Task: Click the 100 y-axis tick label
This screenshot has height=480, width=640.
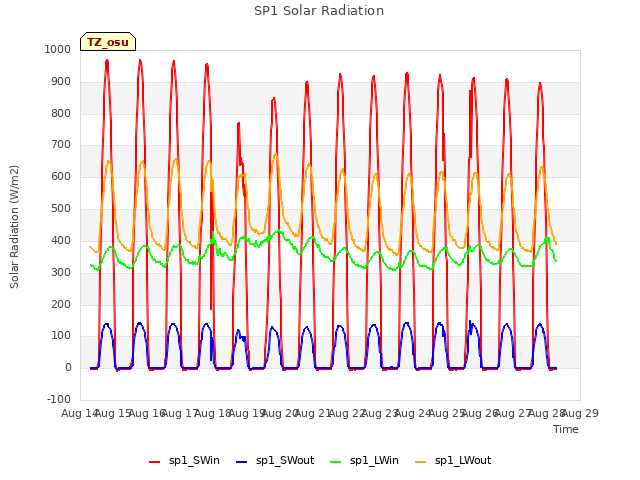Action: pyautogui.click(x=61, y=336)
